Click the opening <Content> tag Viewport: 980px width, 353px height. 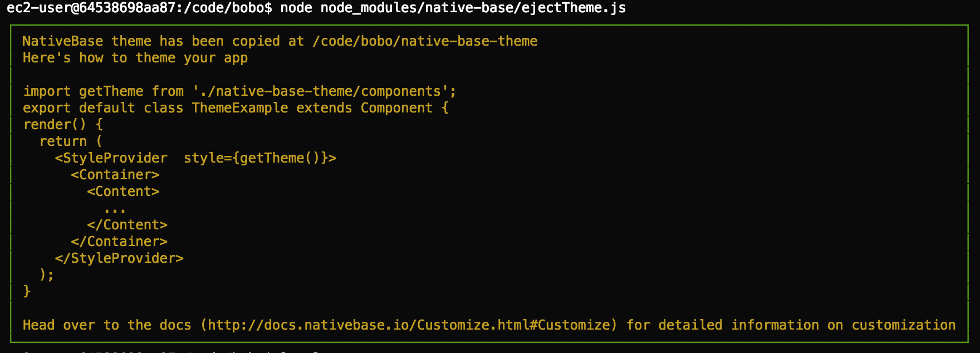123,192
